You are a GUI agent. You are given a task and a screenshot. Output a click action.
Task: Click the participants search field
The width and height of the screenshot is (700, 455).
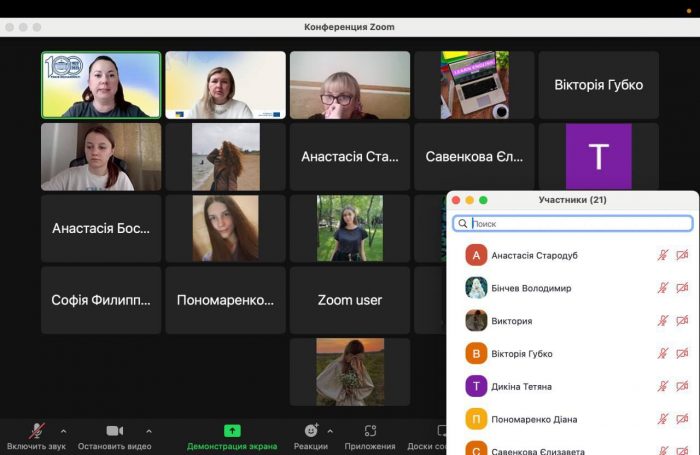[573, 224]
